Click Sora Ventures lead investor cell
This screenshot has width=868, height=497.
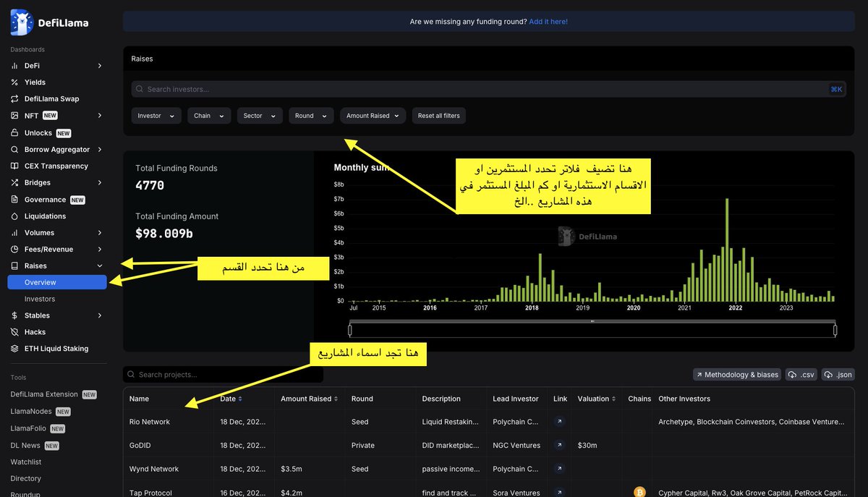(516, 493)
